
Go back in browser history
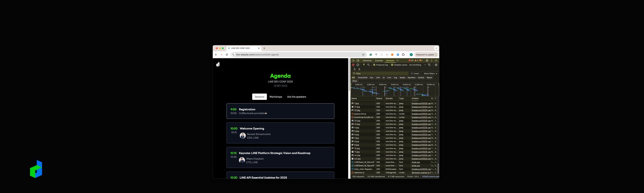(216, 55)
